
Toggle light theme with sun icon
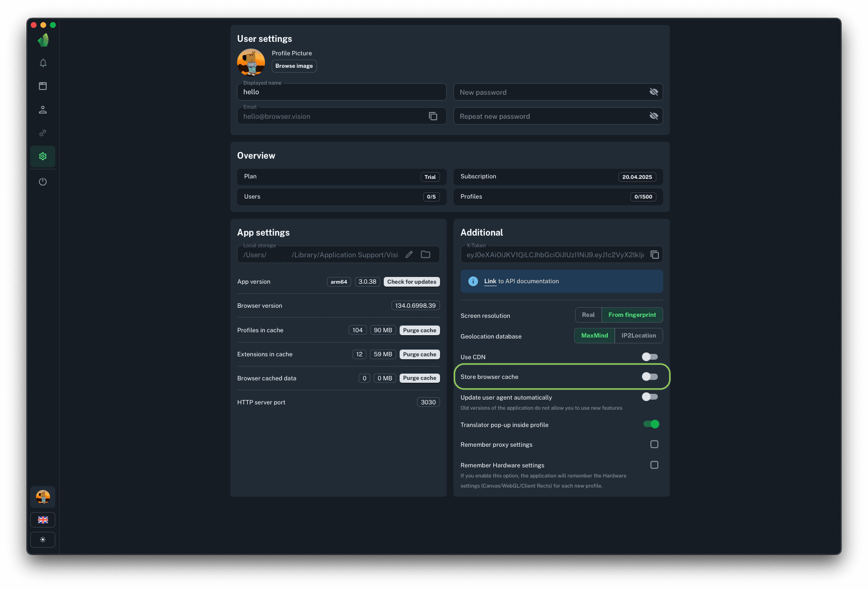pos(43,540)
